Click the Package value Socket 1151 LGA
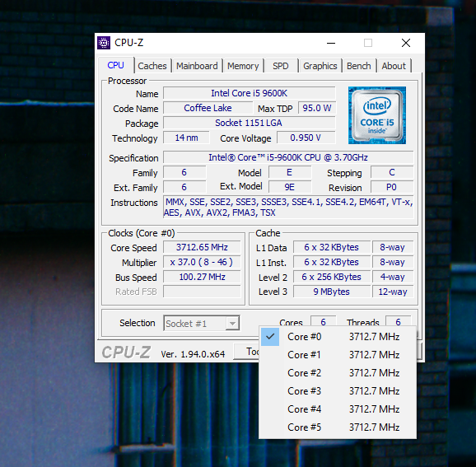The image size is (476, 467). click(x=250, y=123)
